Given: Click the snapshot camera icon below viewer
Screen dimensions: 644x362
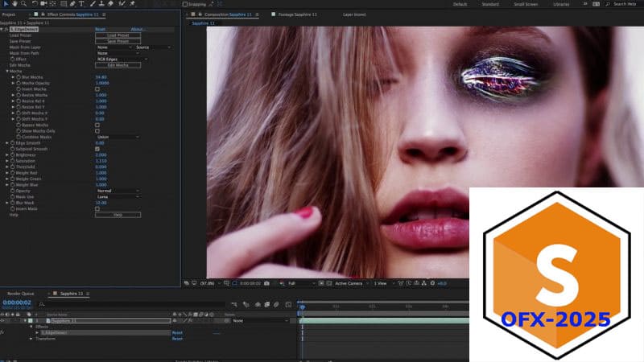Looking at the screenshot, I should click(x=266, y=283).
